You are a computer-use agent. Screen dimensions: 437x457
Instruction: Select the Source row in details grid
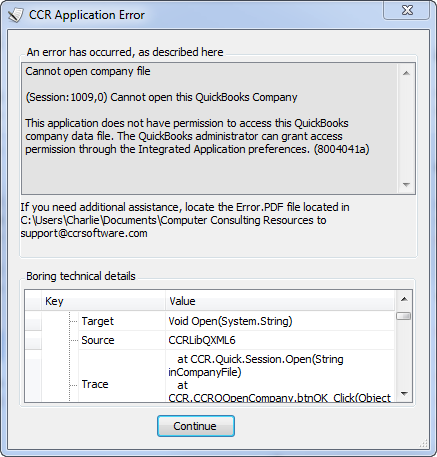pos(210,340)
